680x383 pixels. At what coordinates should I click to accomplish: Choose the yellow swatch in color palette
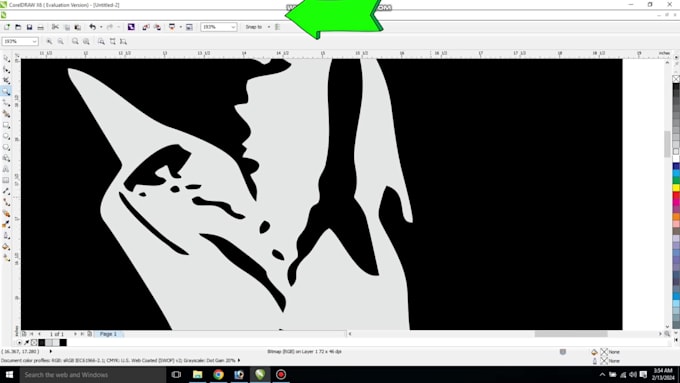coord(676,187)
